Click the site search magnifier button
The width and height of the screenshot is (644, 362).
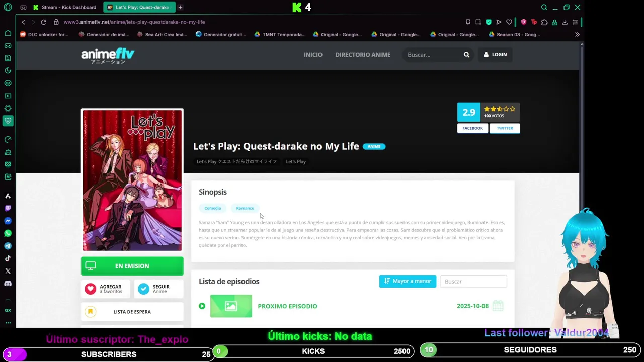coord(466,55)
